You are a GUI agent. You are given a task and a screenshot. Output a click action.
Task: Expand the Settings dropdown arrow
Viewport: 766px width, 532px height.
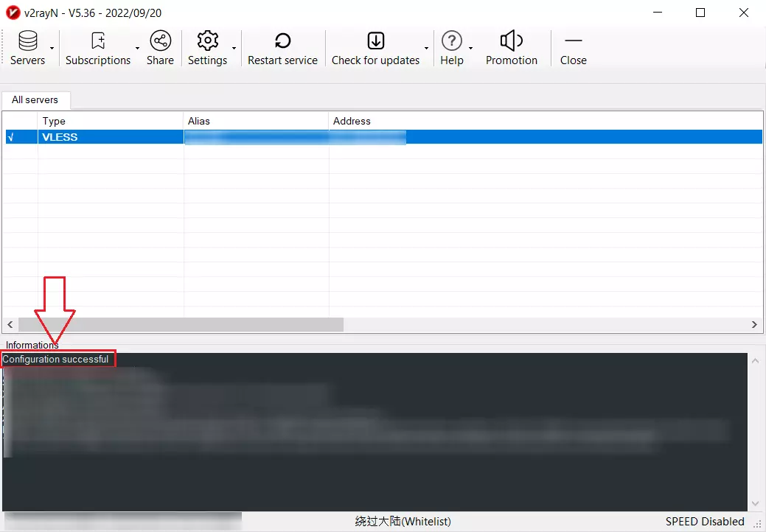point(234,49)
